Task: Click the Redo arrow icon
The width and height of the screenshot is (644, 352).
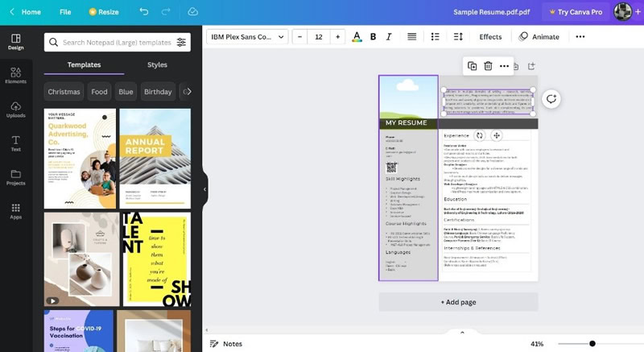Action: 166,11
